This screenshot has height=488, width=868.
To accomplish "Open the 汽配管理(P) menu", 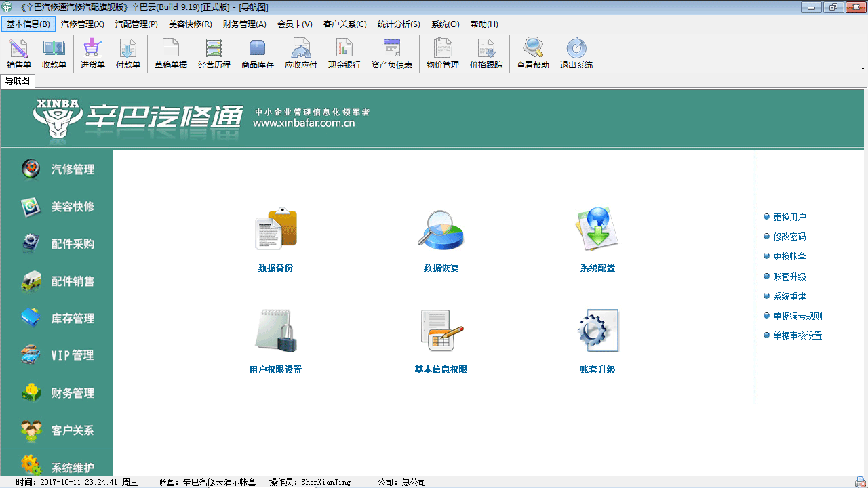I will point(136,24).
